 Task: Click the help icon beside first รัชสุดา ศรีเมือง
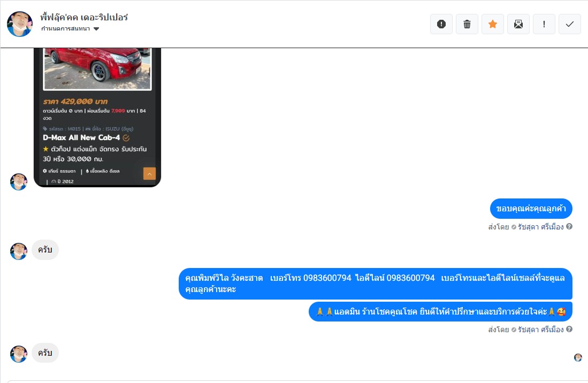tap(569, 226)
